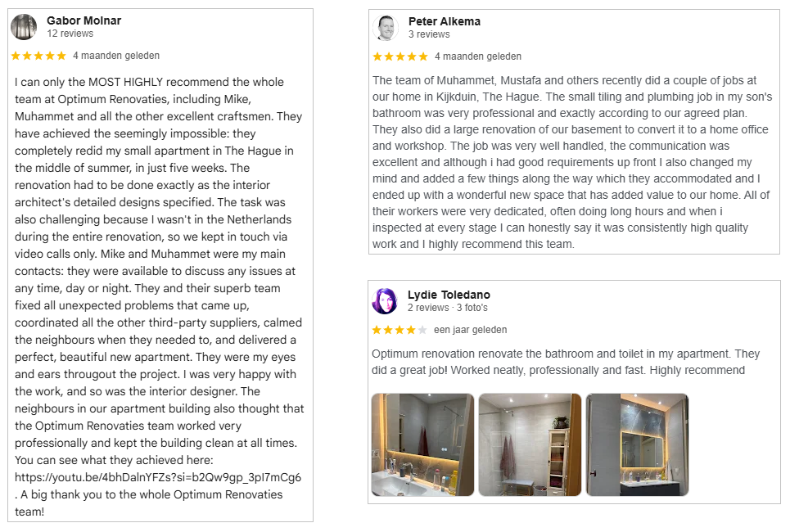Click the first star of Gabor's rating
Image resolution: width=790 pixels, height=532 pixels.
pos(16,56)
